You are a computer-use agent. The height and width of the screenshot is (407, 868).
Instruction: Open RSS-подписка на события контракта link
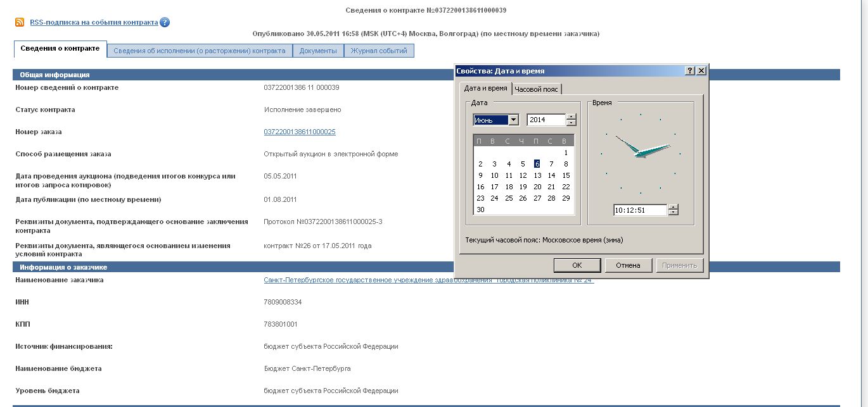tap(94, 22)
